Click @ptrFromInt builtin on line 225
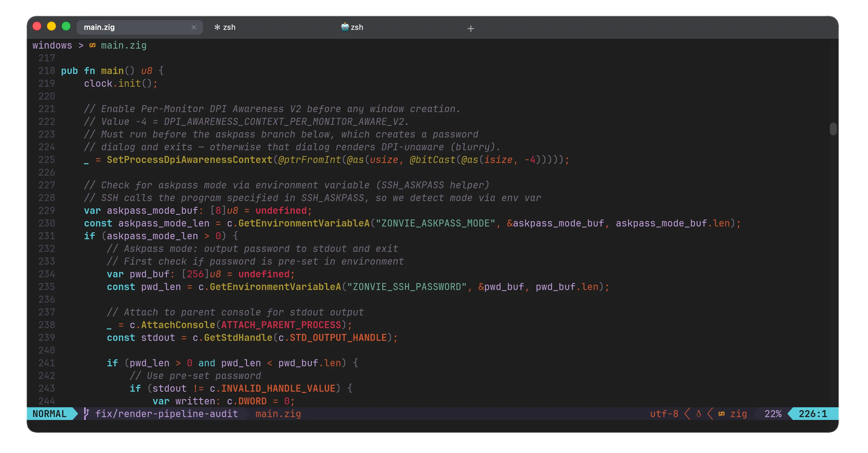This screenshot has width=868, height=453. click(x=309, y=160)
